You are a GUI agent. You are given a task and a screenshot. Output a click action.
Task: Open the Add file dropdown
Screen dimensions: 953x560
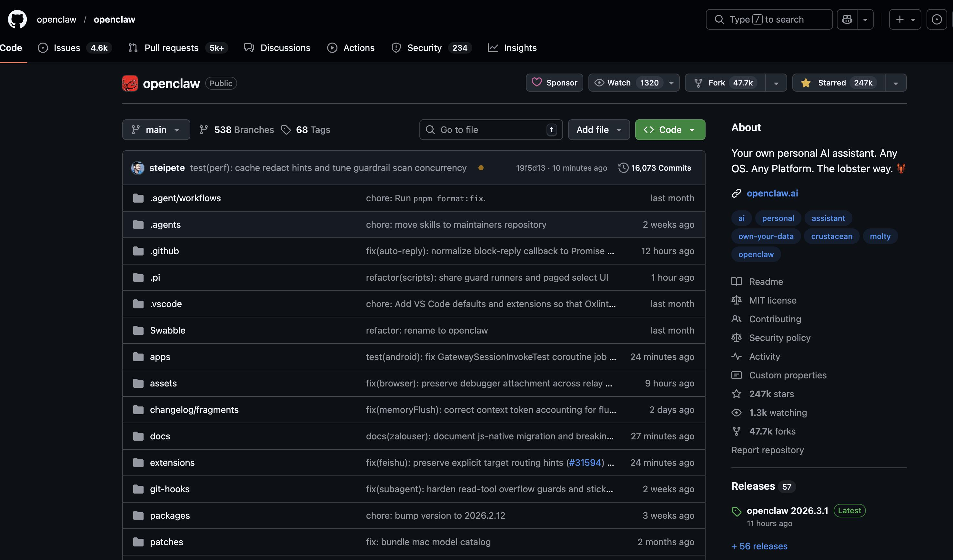(x=599, y=130)
